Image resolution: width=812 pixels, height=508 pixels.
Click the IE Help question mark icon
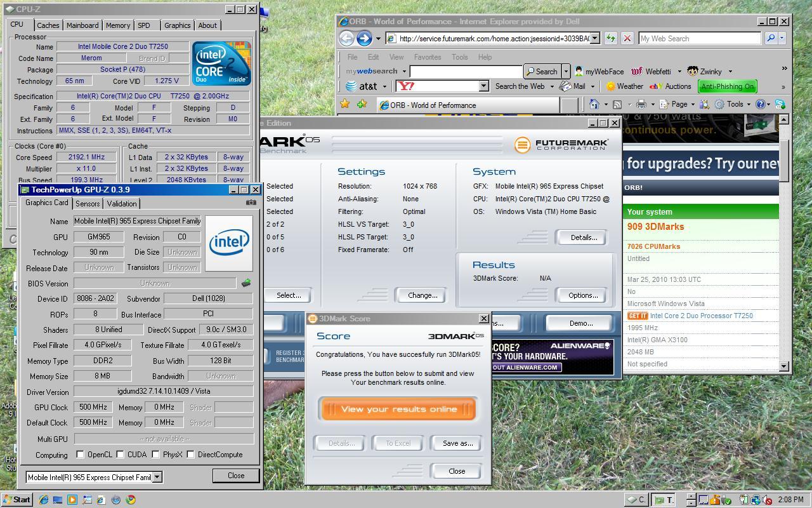(x=760, y=104)
